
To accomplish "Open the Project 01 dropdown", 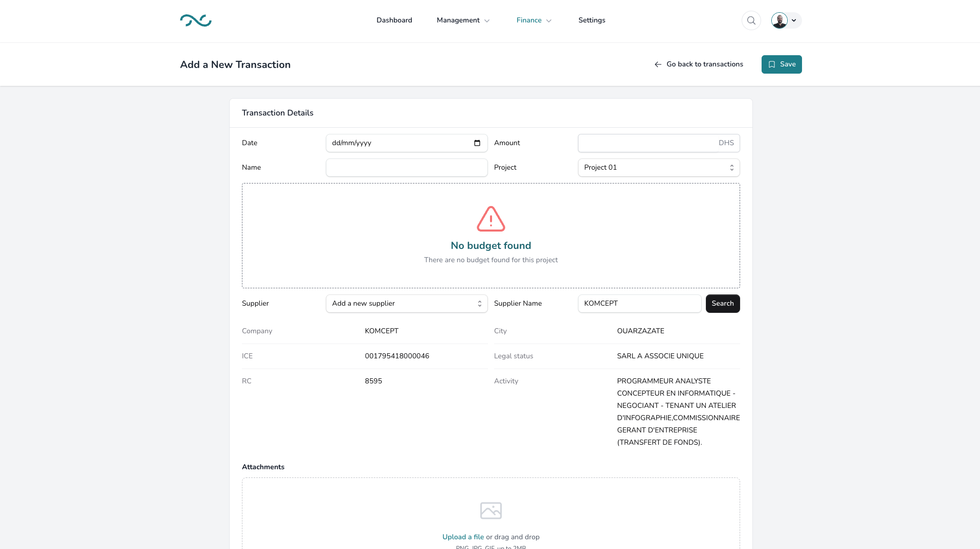I will coord(658,168).
